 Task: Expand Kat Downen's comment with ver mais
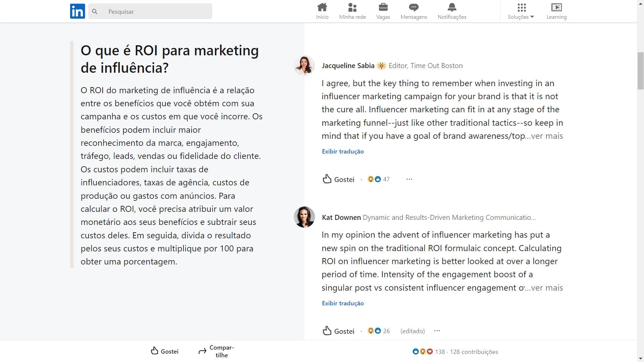click(x=547, y=288)
